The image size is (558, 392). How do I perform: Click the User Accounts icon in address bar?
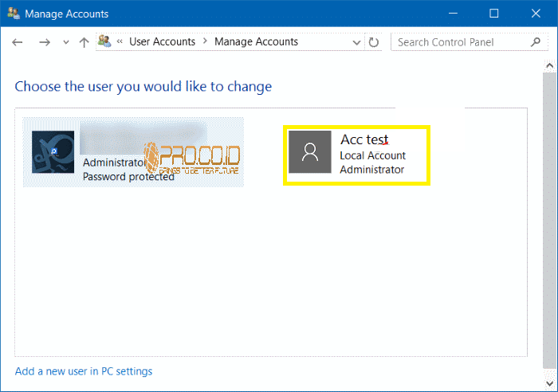tap(104, 41)
